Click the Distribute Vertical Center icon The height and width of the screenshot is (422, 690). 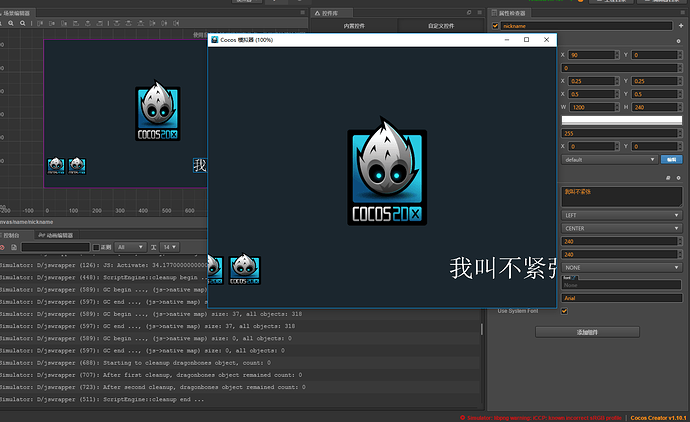(128, 23)
